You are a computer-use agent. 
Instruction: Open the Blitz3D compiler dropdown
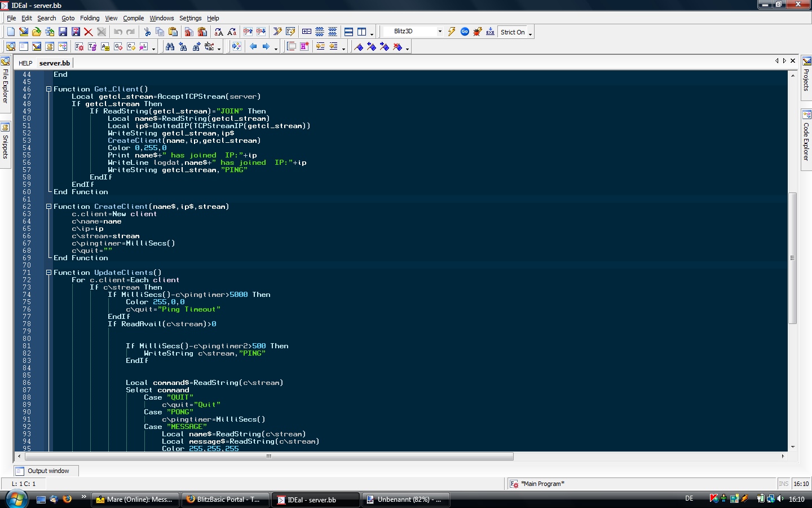(x=440, y=32)
